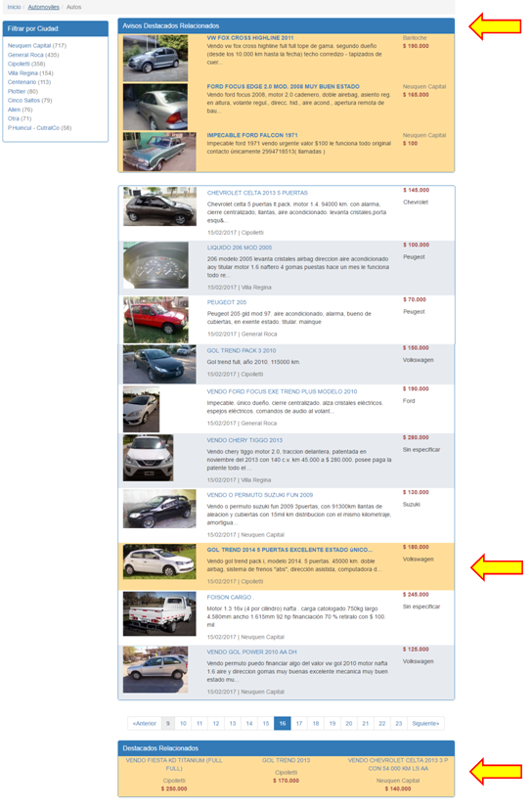Open the Ford Focus Edge 2.0 listing title
Image resolution: width=532 pixels, height=808 pixels.
[x=283, y=86]
